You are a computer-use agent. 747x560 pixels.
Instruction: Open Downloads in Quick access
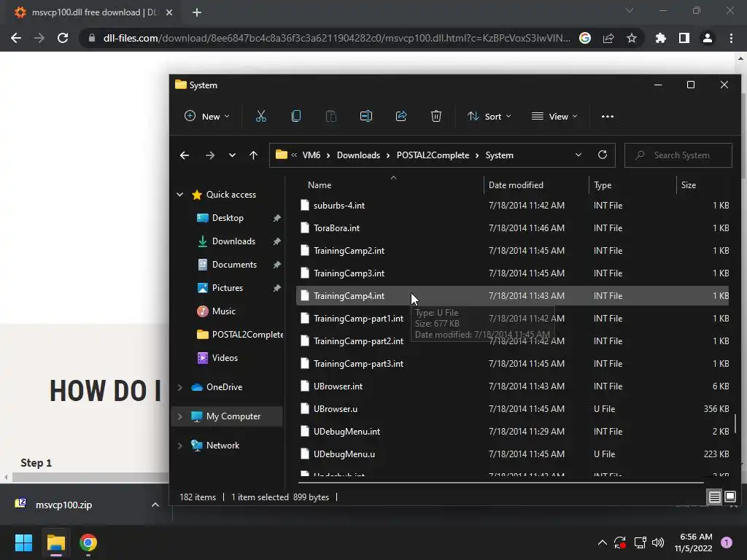click(x=233, y=241)
